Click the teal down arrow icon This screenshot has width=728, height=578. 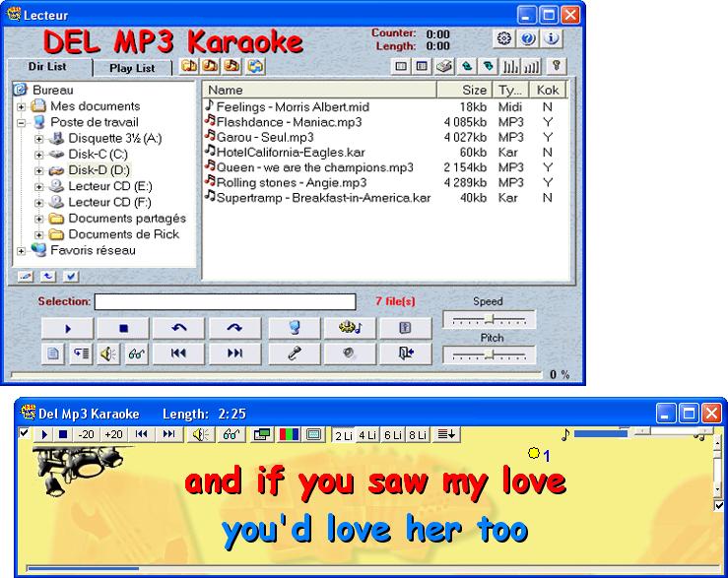489,66
